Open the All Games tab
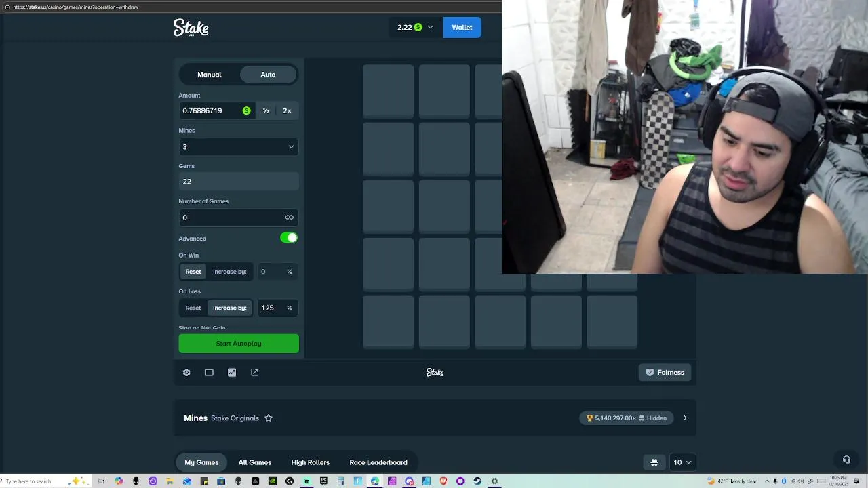The width and height of the screenshot is (868, 488). (255, 462)
